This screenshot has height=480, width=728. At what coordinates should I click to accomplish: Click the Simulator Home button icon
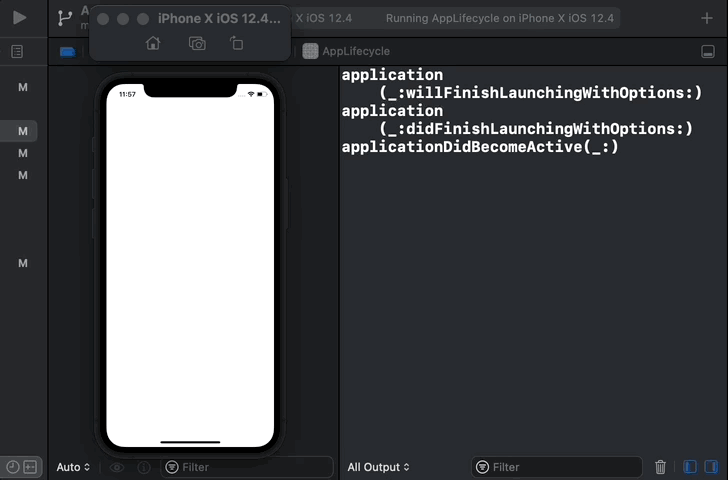(x=153, y=43)
